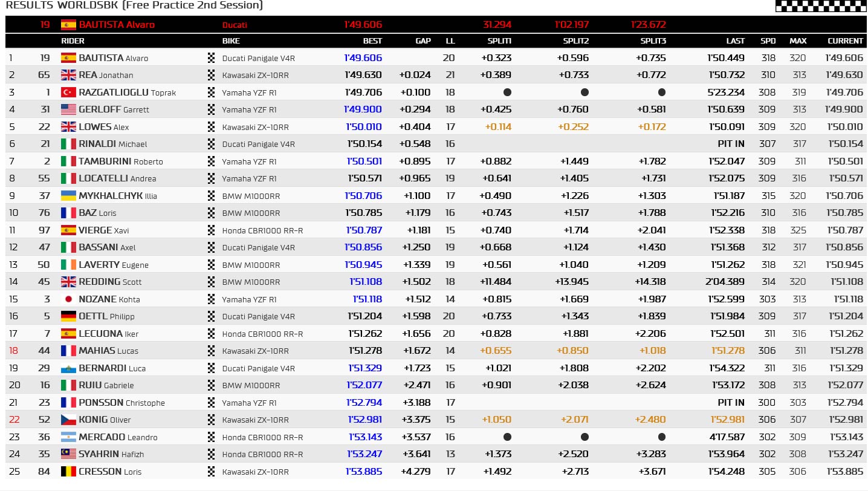
Task: Click the Ukrainian flag next to Mykhalchyk
Action: pyautogui.click(x=68, y=196)
